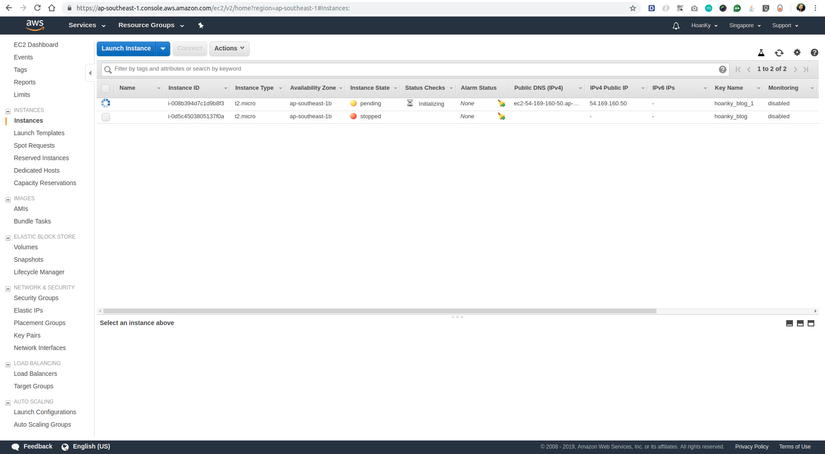Viewport: 825px width, 454px height.
Task: Select the stopped instance checkbox
Action: [106, 117]
